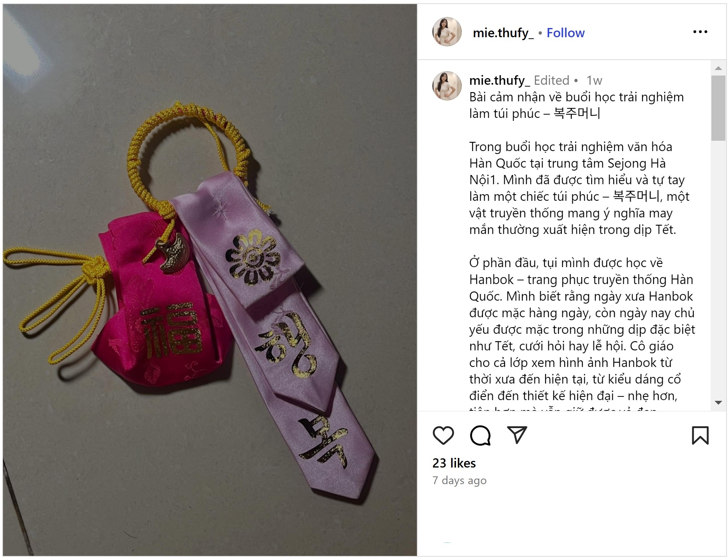Save the post with the bookmark icon

(x=700, y=435)
